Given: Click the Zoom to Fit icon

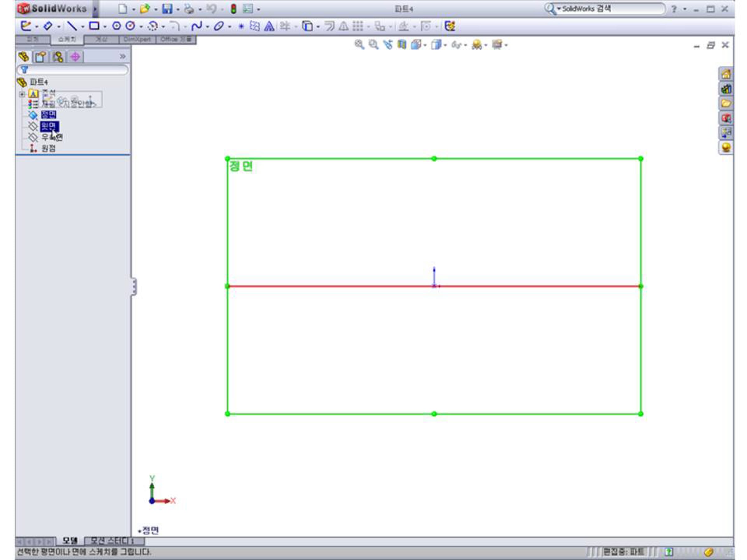Looking at the screenshot, I should [359, 44].
